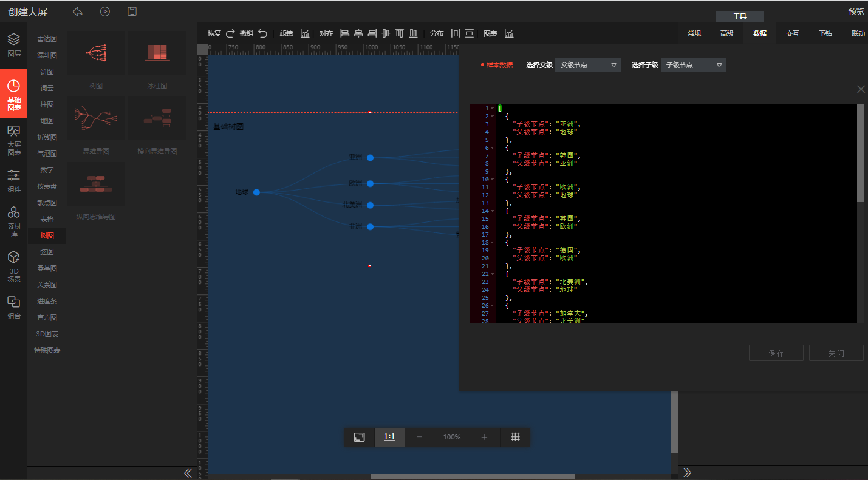Screen dimensions: 868x480
Task: Click the distribute vertically icon
Action: pos(470,33)
